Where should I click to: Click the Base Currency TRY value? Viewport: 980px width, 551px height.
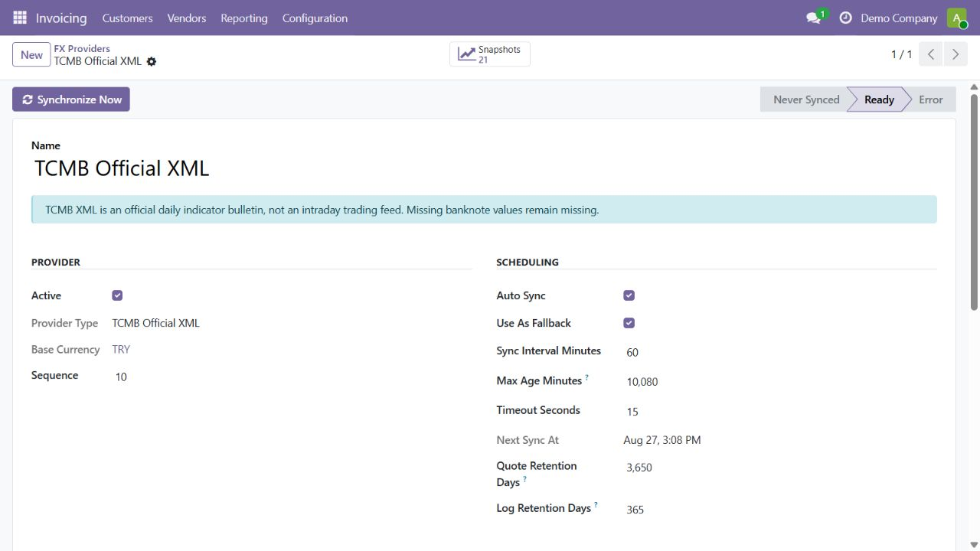(x=121, y=349)
